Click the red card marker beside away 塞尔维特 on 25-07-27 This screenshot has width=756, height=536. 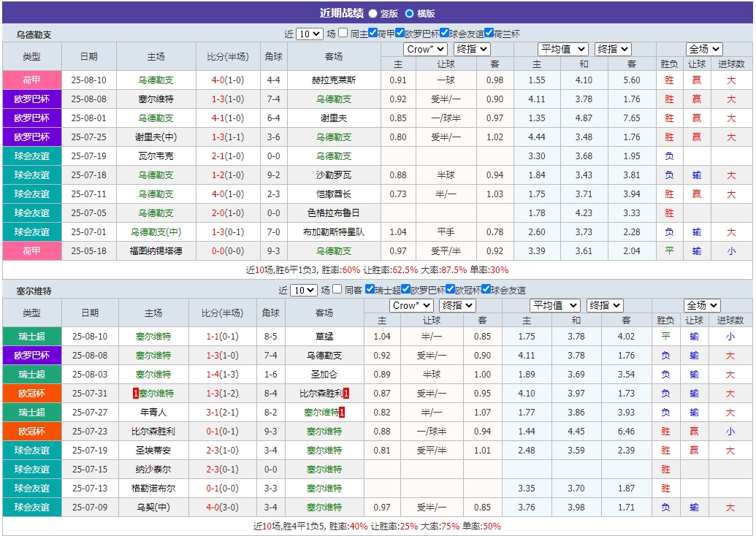(x=343, y=411)
